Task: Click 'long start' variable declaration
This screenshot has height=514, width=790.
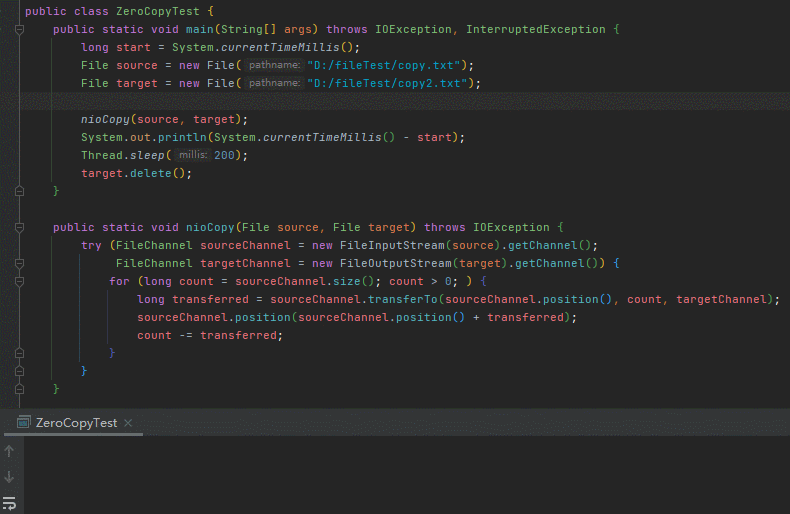Action: (x=116, y=47)
